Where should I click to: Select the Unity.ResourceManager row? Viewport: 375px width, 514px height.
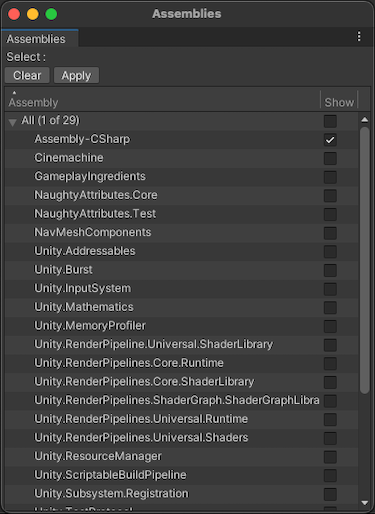(182, 457)
